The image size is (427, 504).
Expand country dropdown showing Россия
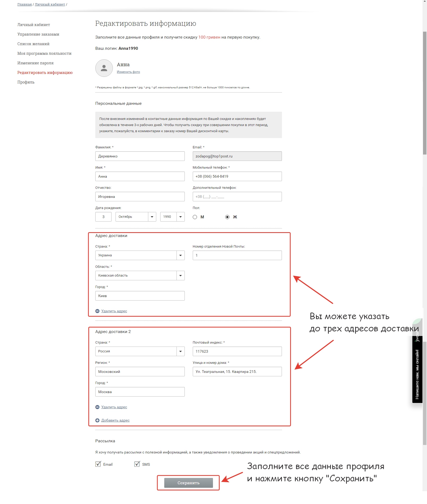point(140,351)
